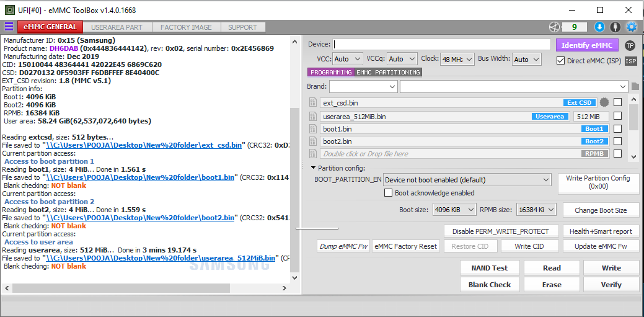Open the BOOT_PARTITION_EN dropdown
Image resolution: width=644 pixels, height=317 pixels.
(467, 180)
